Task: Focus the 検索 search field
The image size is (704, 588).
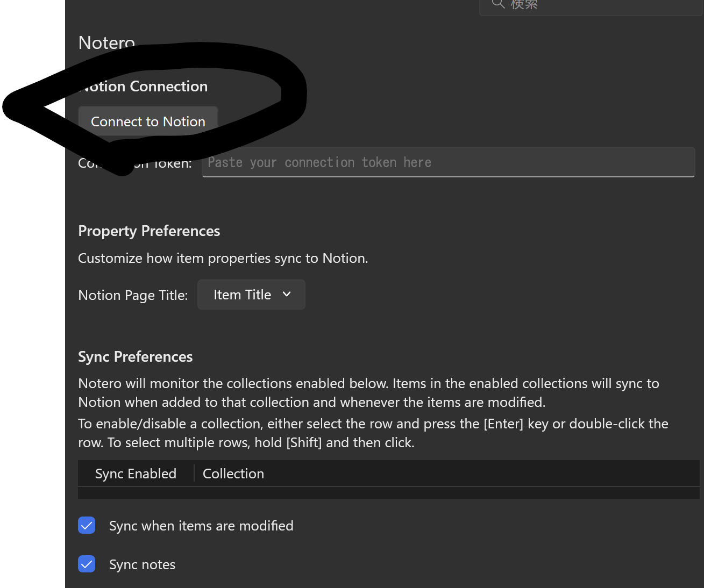Action: pos(592,5)
